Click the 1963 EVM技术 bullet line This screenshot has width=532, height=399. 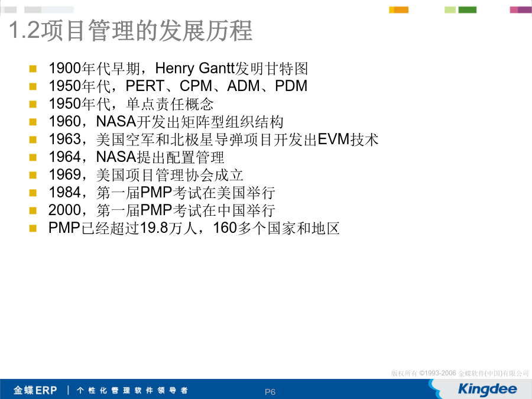pyautogui.click(x=213, y=140)
